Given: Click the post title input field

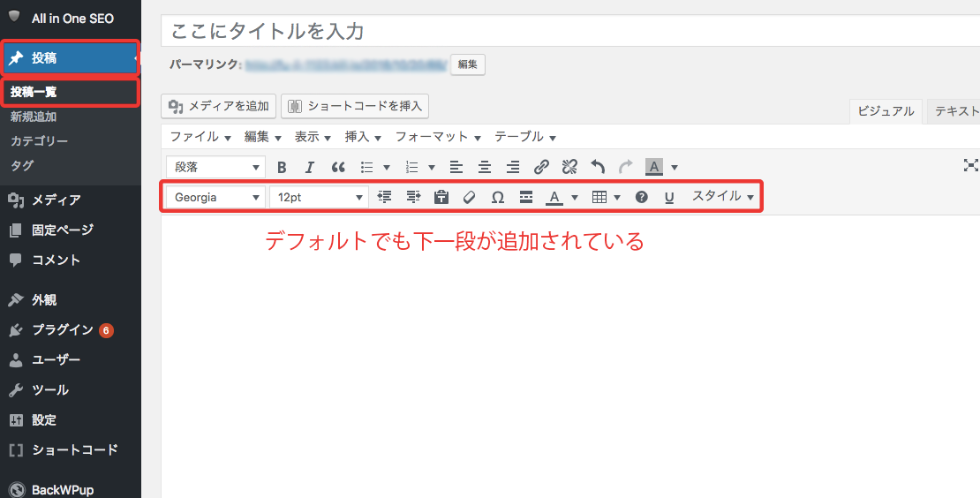Looking at the screenshot, I should [565, 32].
